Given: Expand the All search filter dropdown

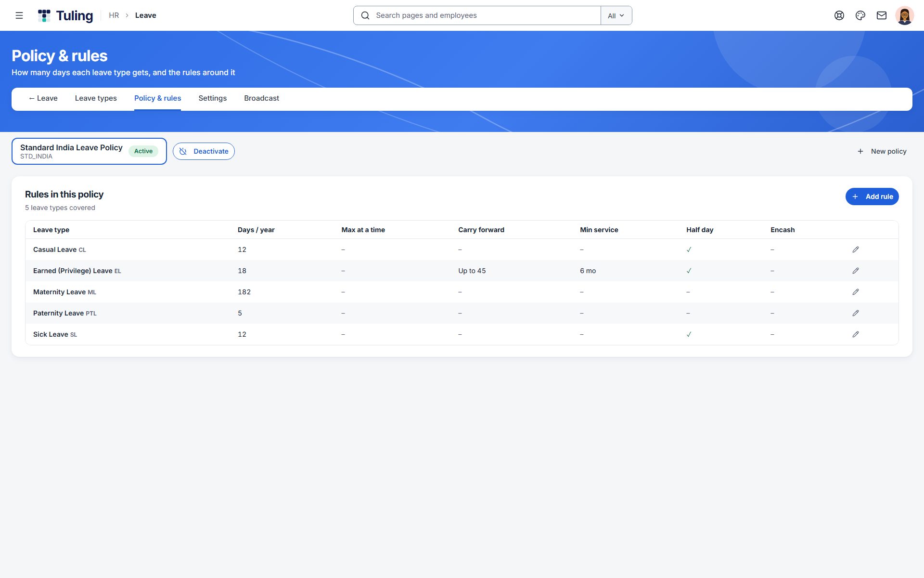Looking at the screenshot, I should (x=616, y=15).
